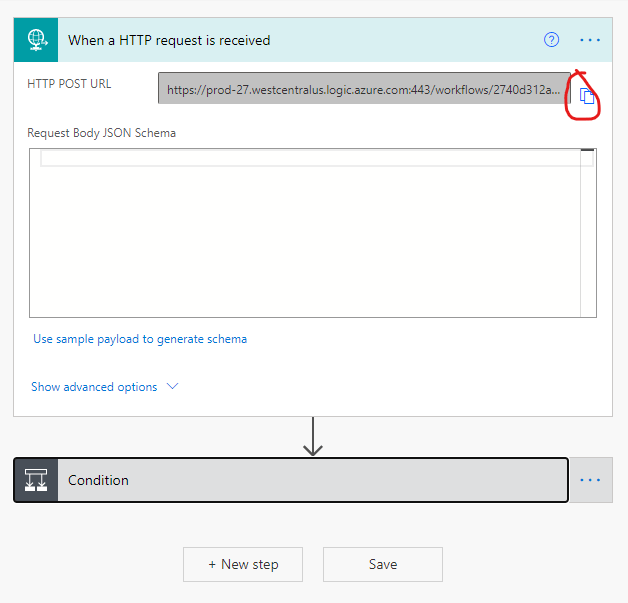Save the flow
This screenshot has height=603, width=628.
383,564
